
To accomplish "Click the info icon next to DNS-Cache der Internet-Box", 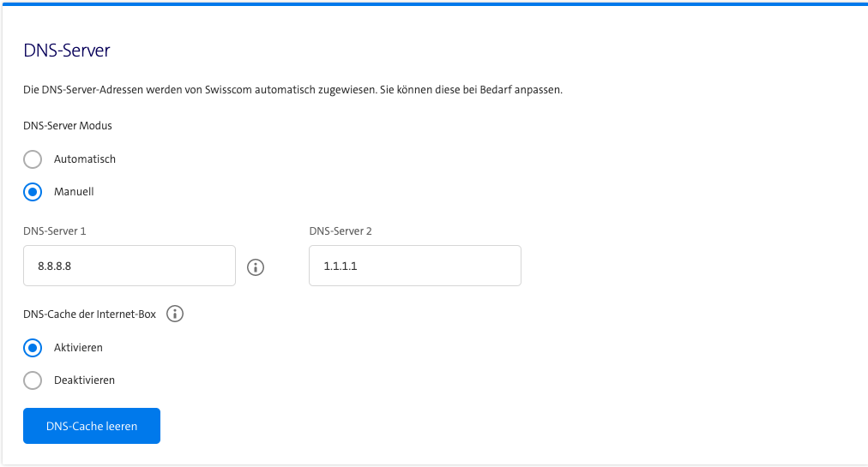I will 175,314.
